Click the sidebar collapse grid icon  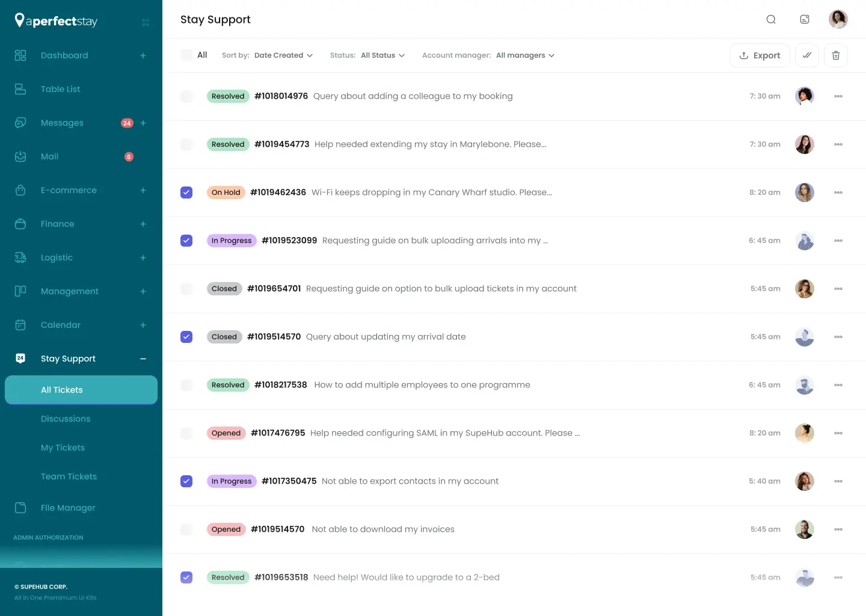coord(146,22)
